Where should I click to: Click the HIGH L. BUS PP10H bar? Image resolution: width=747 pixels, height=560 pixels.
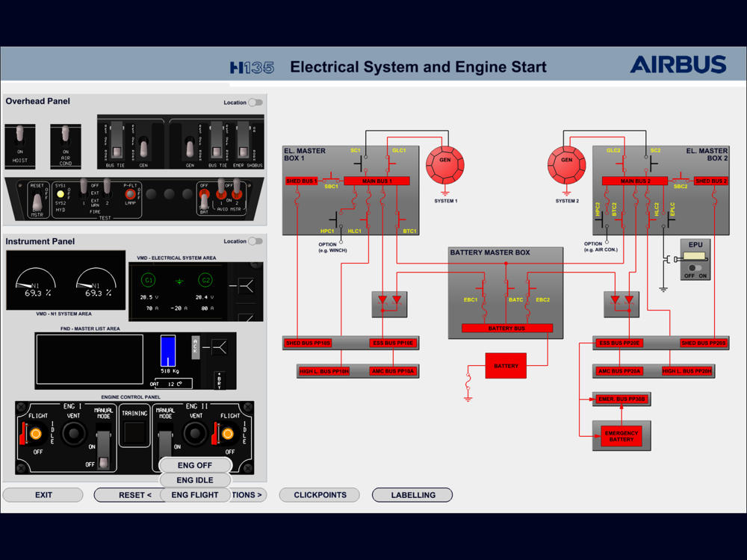(x=324, y=371)
